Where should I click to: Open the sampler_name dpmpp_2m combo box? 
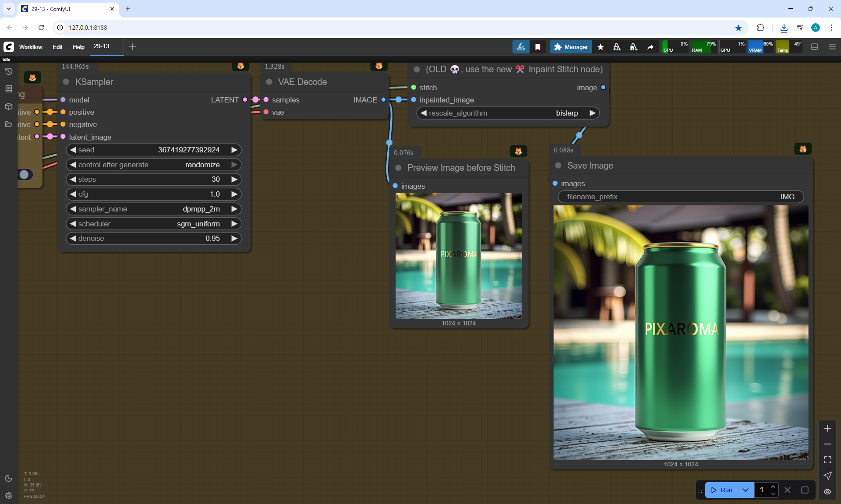153,209
